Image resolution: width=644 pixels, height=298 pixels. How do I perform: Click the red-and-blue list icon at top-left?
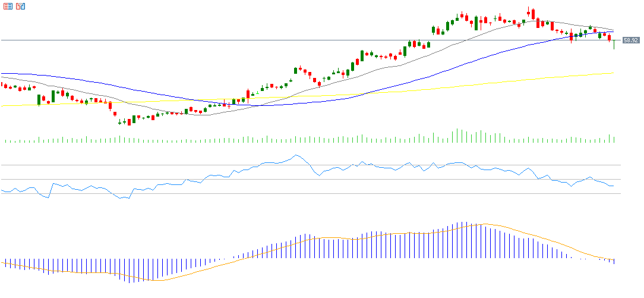pyautogui.click(x=8, y=6)
